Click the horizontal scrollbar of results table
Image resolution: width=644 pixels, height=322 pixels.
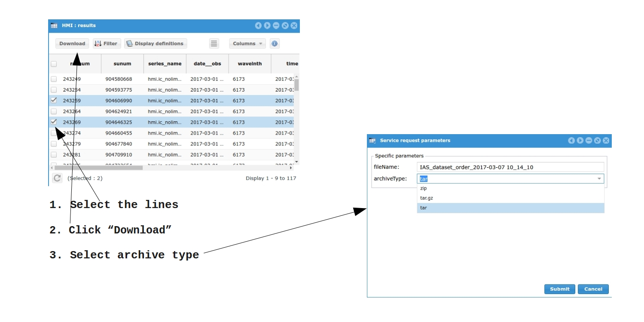click(99, 168)
